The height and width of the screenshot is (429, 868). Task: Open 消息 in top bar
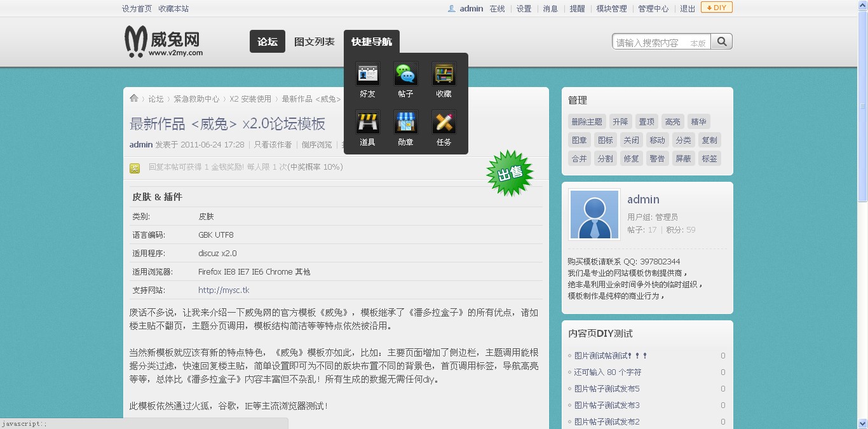550,9
